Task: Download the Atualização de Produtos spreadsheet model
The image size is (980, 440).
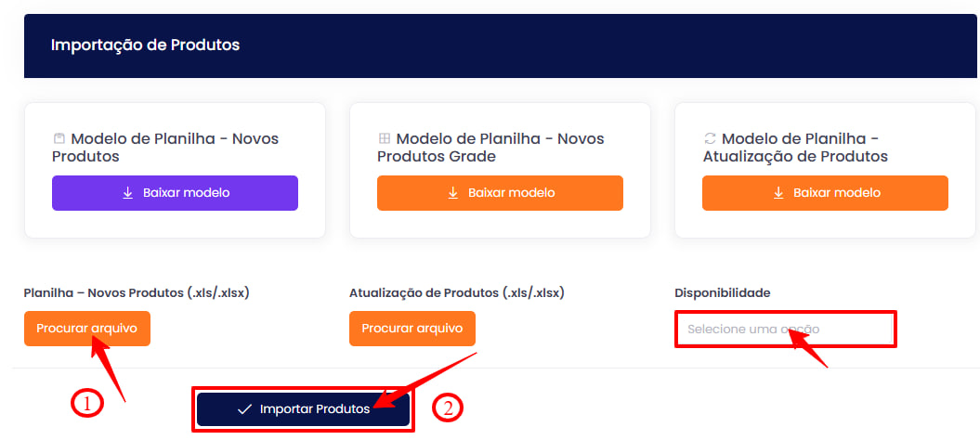Action: click(x=825, y=193)
